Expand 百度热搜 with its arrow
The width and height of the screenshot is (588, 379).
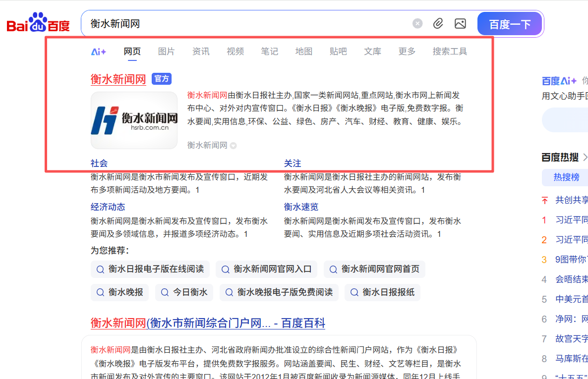click(x=586, y=158)
